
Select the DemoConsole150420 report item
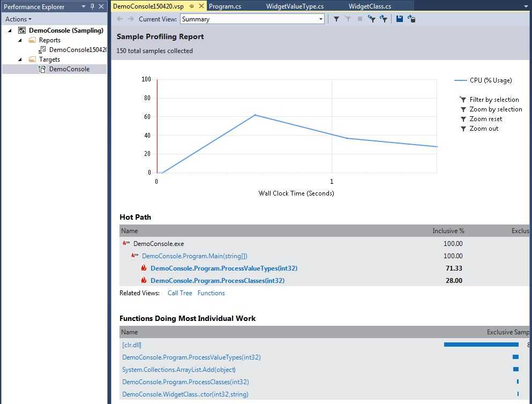pos(78,50)
